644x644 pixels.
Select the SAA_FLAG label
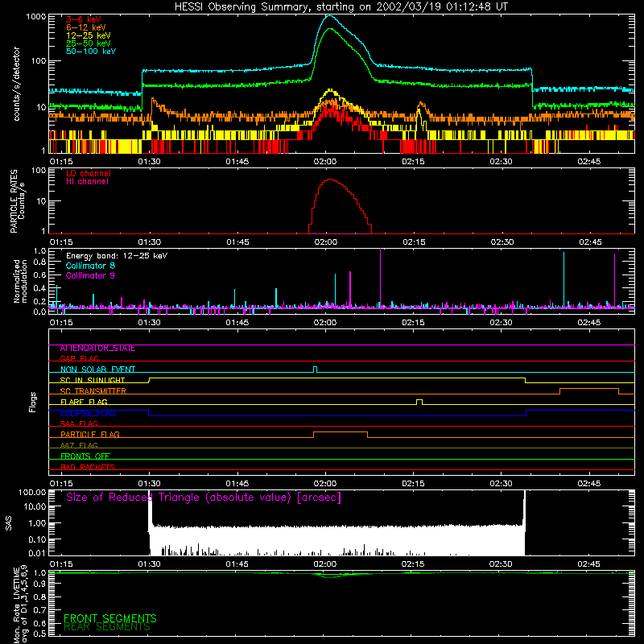pyautogui.click(x=79, y=423)
